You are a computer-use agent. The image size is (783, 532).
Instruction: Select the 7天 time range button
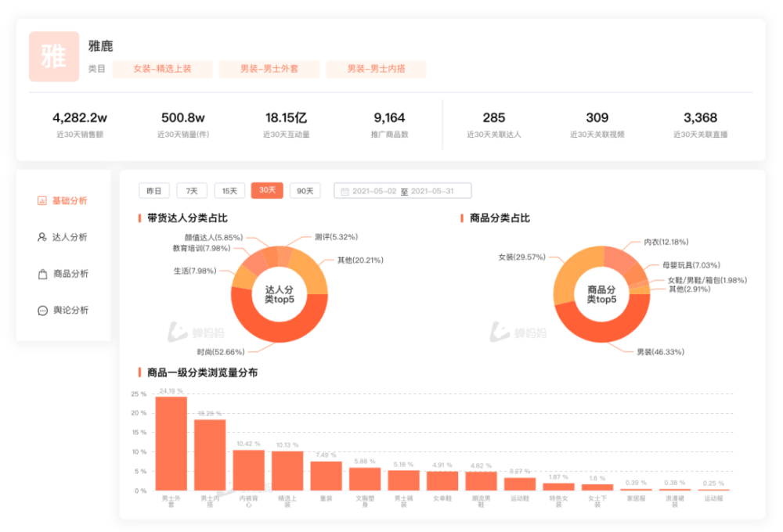point(192,191)
